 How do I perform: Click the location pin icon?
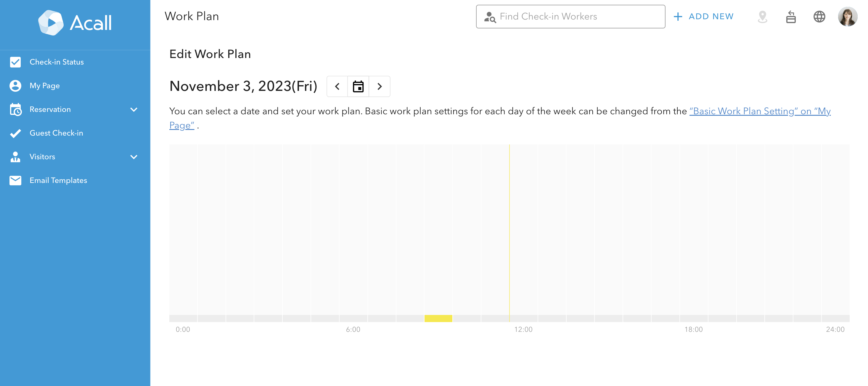tap(762, 17)
